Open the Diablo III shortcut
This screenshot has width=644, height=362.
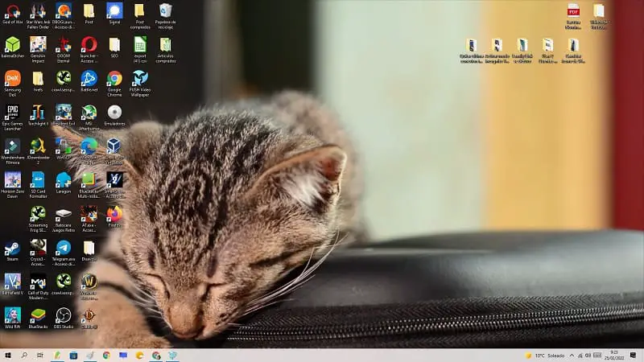pos(89,319)
